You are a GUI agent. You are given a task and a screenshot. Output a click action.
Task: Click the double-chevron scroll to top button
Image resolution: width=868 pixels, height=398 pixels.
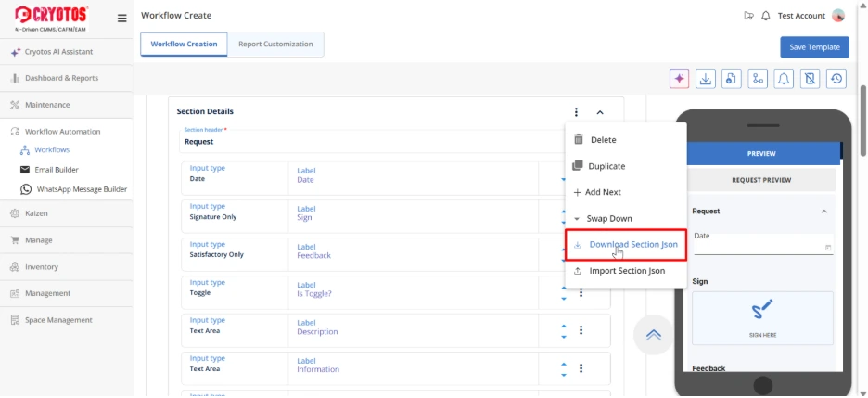point(654,334)
